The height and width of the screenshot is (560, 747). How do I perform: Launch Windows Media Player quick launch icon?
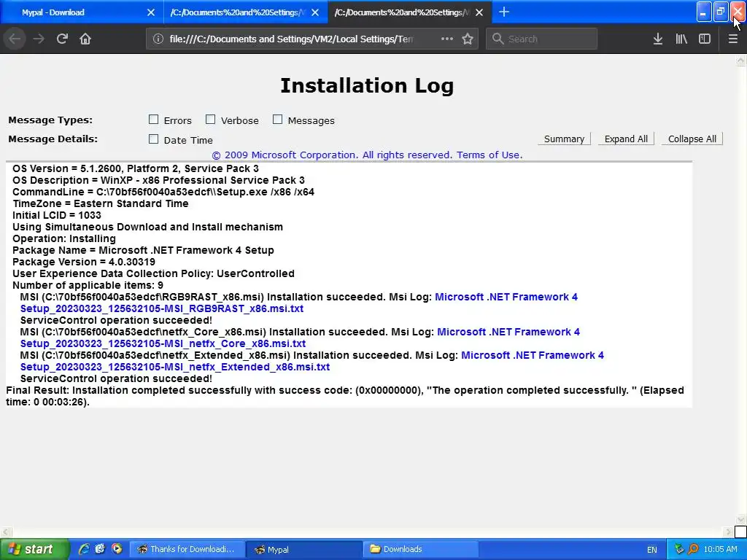(x=117, y=549)
